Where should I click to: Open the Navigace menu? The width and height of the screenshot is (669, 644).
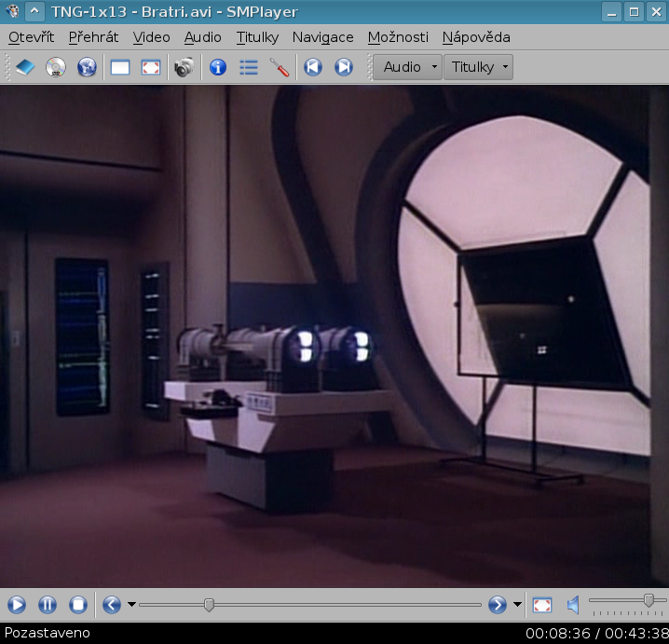point(322,37)
